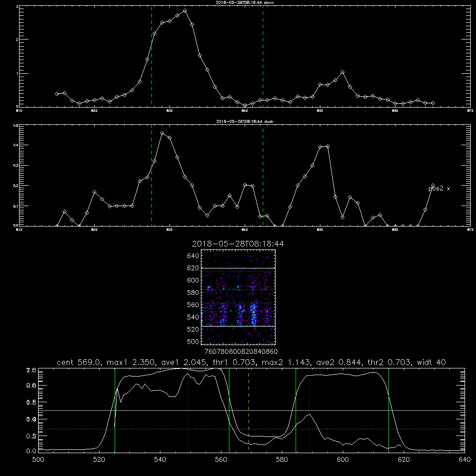Click the x-axis number string under color image

(241, 351)
